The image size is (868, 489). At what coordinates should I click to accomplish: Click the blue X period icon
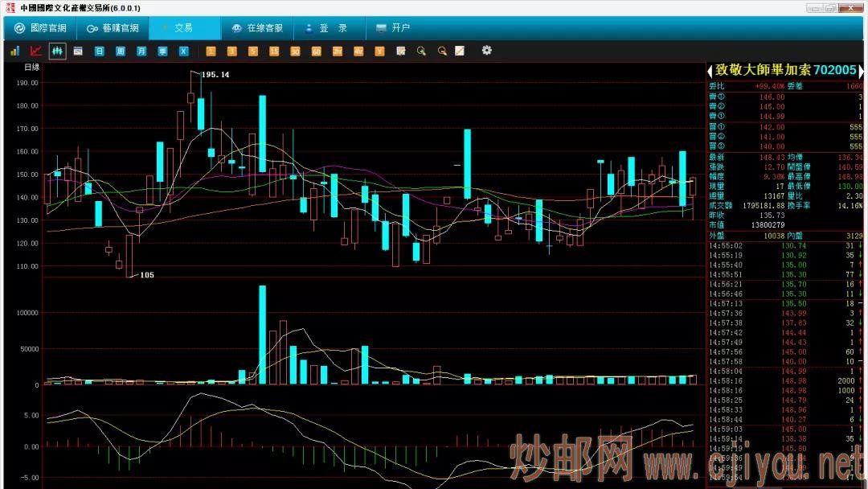pos(184,51)
